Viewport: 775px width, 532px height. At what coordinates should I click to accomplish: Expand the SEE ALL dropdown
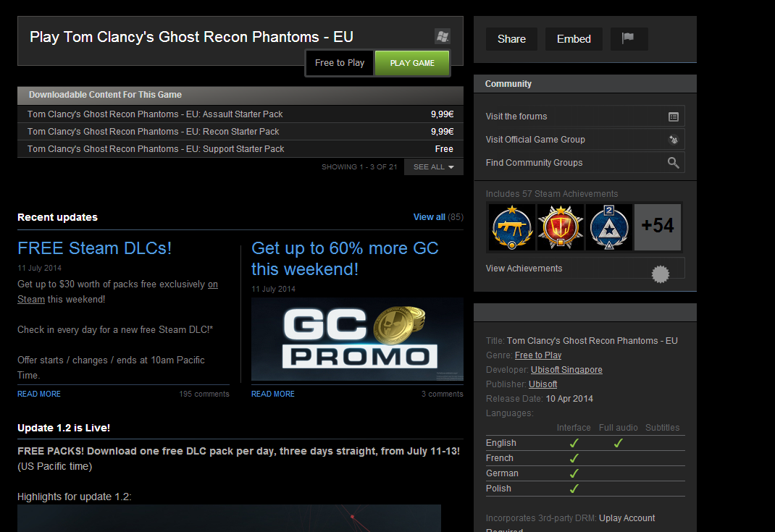433,167
